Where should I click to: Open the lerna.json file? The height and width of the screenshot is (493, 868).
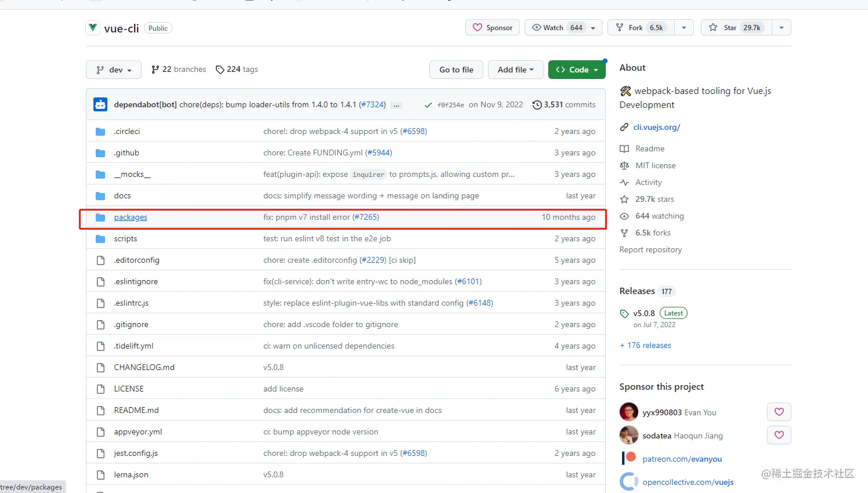coord(131,475)
